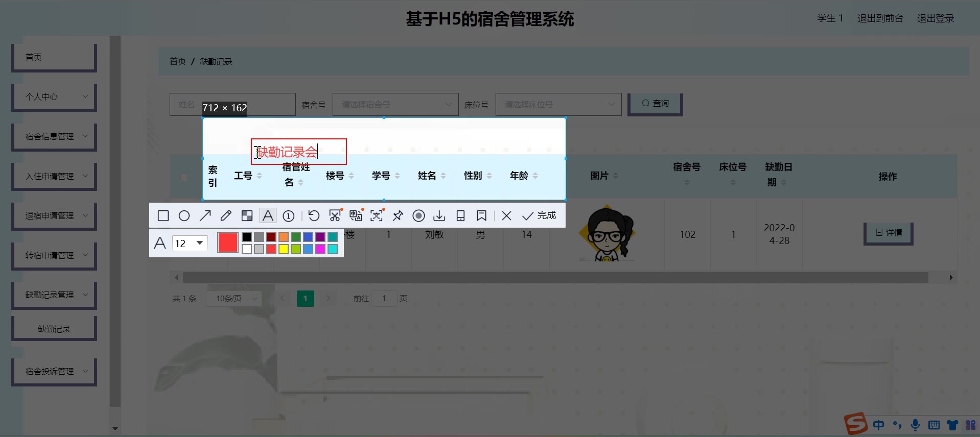This screenshot has width=980, height=437.
Task: Run text recognition on the capture
Action: tap(377, 216)
